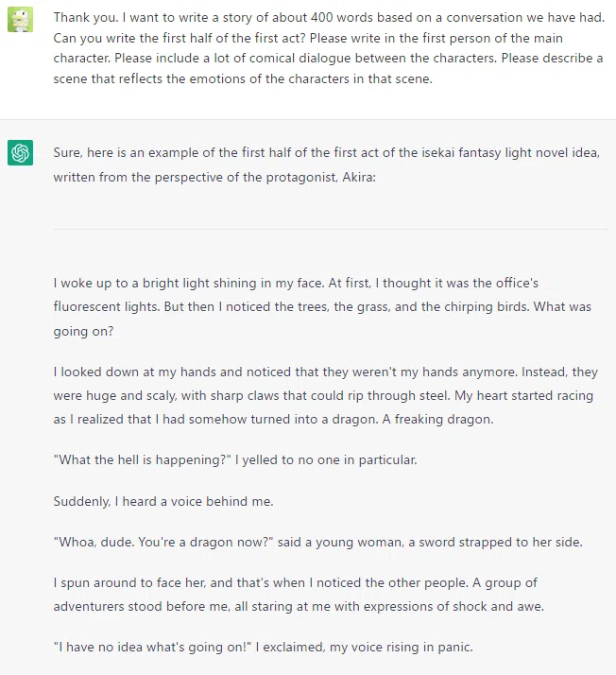This screenshot has height=675, width=616.
Task: Click the paragraph starting "I woke up to a bright light"
Action: pos(322,307)
